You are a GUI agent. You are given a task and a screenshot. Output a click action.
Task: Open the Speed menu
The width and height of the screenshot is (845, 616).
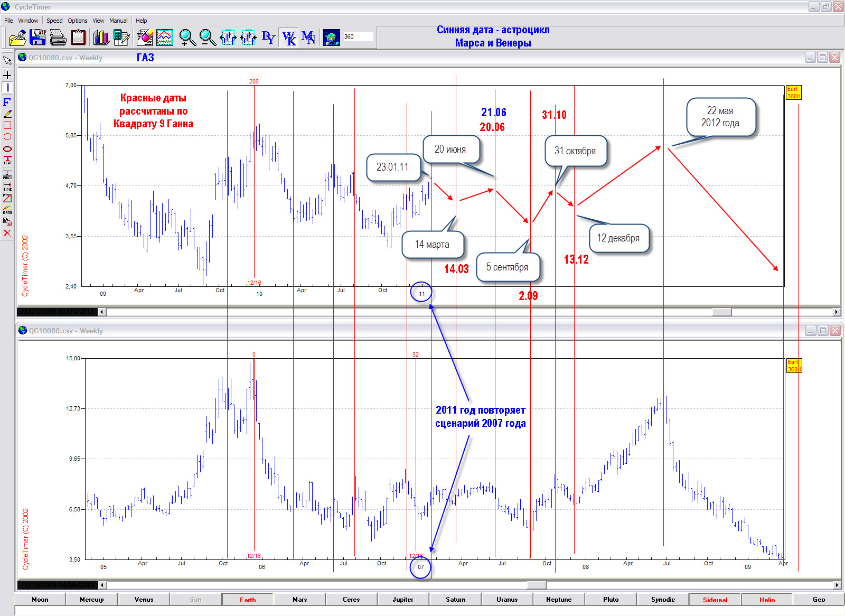pyautogui.click(x=54, y=21)
